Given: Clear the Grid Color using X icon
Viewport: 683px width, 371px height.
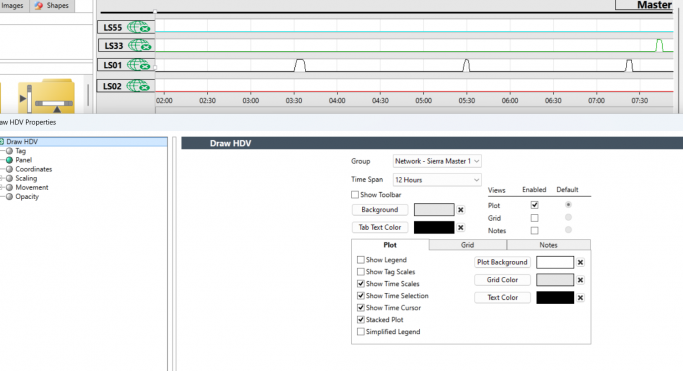Looking at the screenshot, I should click(580, 280).
